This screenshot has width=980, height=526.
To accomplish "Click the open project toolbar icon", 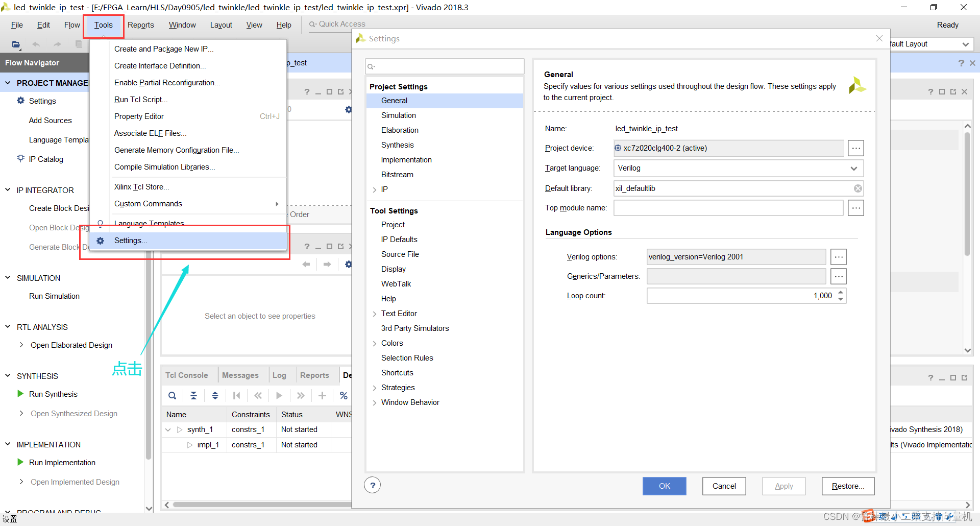I will [16, 44].
